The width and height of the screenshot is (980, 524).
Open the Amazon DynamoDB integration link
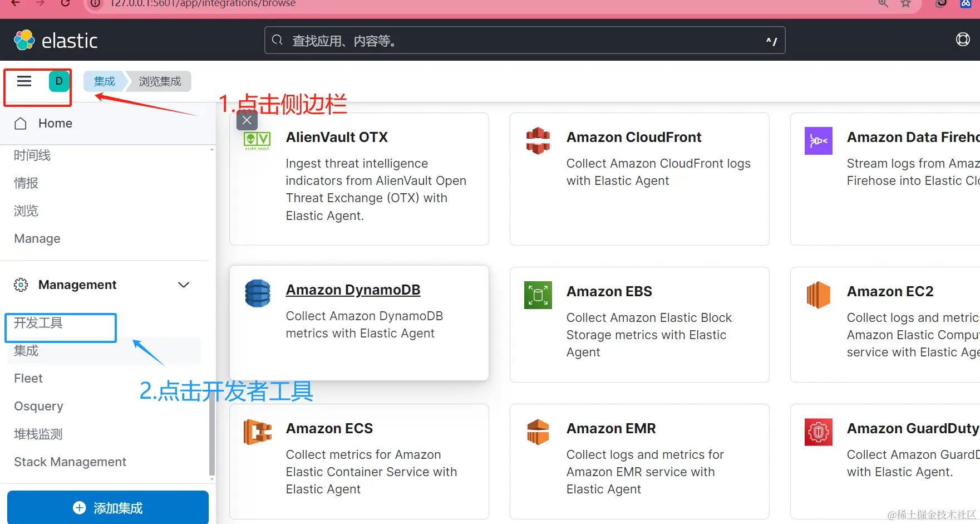pyautogui.click(x=353, y=290)
